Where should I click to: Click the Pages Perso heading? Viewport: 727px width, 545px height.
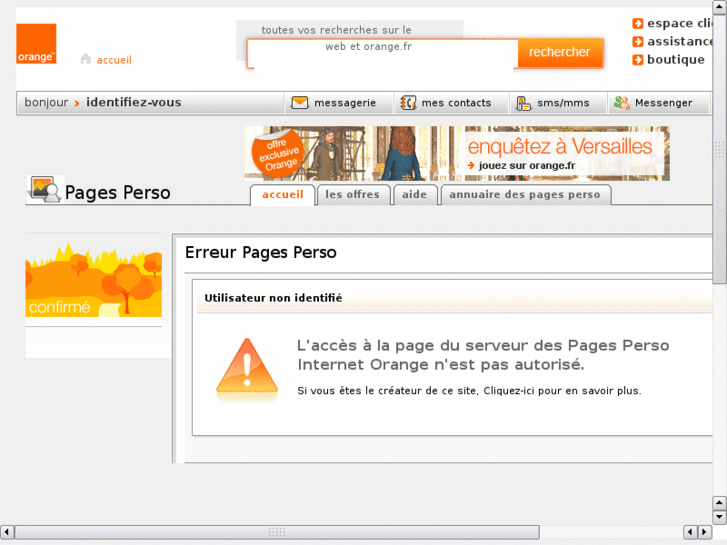point(118,192)
